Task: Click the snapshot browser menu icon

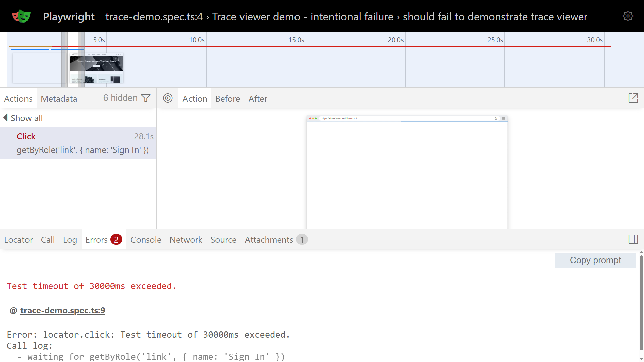Action: tap(503, 118)
